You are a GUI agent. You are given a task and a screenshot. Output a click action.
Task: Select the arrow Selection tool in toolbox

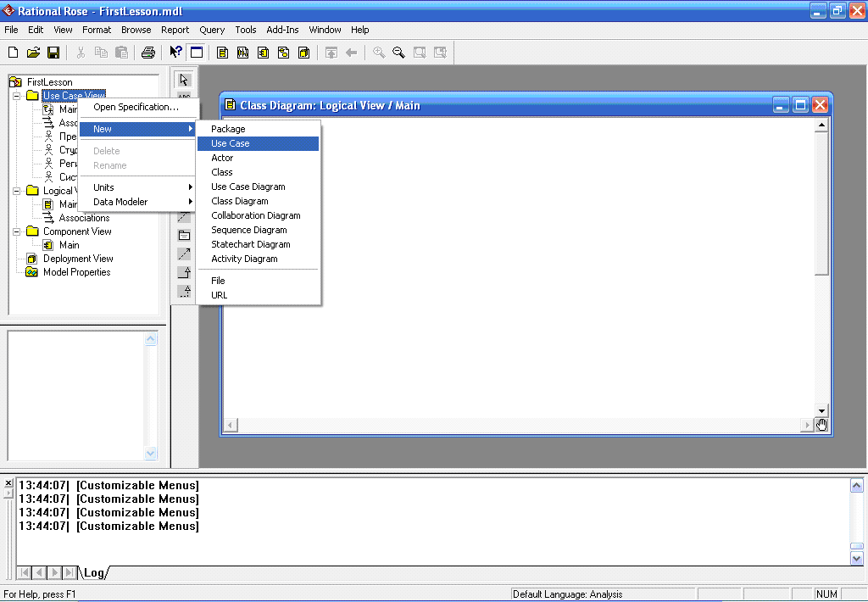click(x=184, y=80)
